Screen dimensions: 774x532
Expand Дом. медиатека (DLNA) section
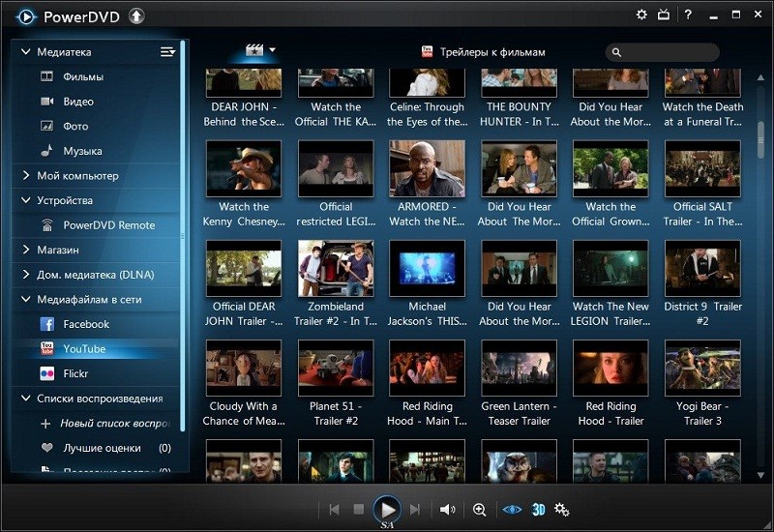coord(26,274)
